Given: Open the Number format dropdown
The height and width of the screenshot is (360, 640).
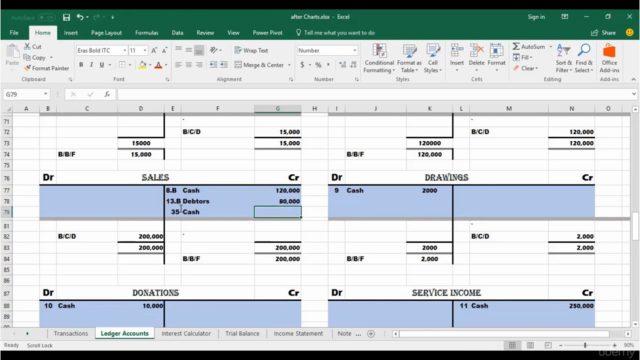Looking at the screenshot, I should [x=354, y=51].
